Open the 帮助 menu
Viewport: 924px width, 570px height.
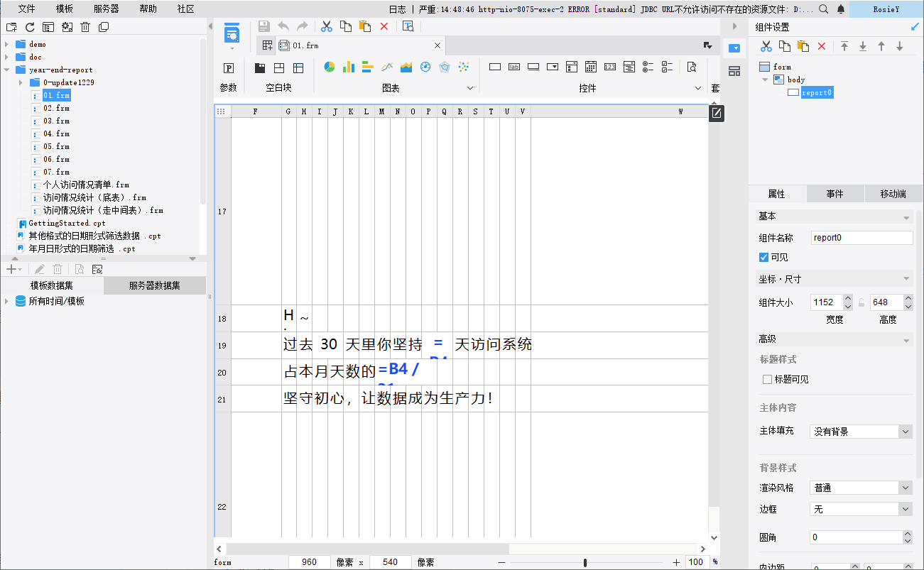tap(148, 9)
